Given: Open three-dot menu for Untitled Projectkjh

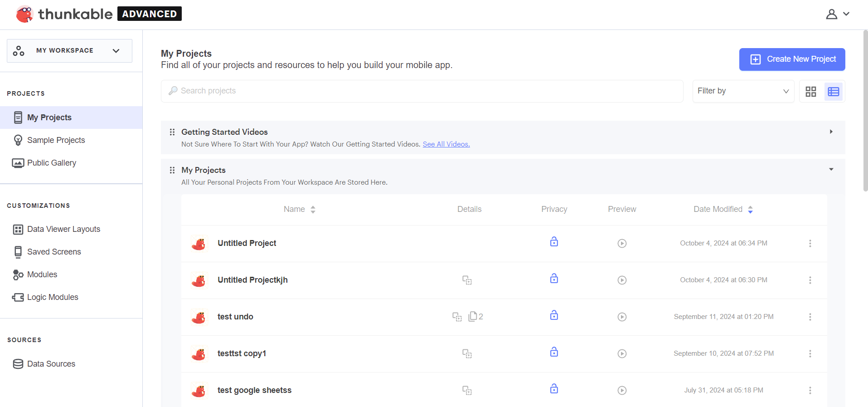Looking at the screenshot, I should pos(810,280).
